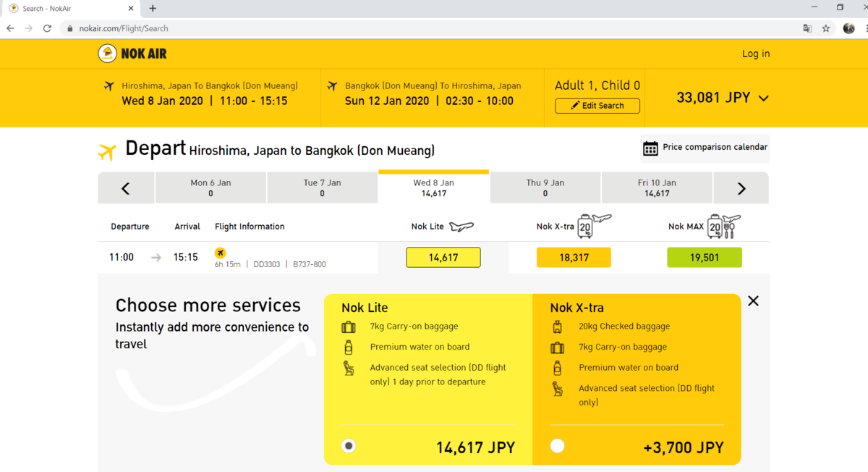Image resolution: width=868 pixels, height=472 pixels.
Task: Select the Nok X-tra +3,700 JPY radio button
Action: coord(557,446)
